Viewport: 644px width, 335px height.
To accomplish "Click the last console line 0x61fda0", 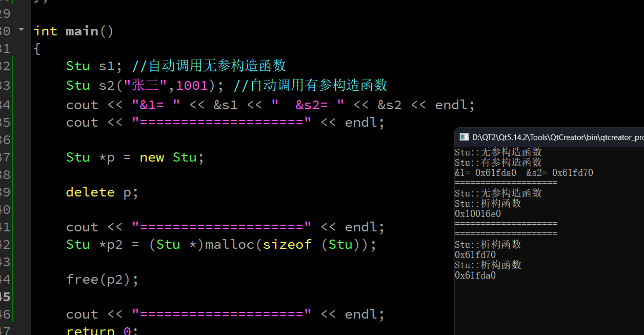I will (x=475, y=275).
